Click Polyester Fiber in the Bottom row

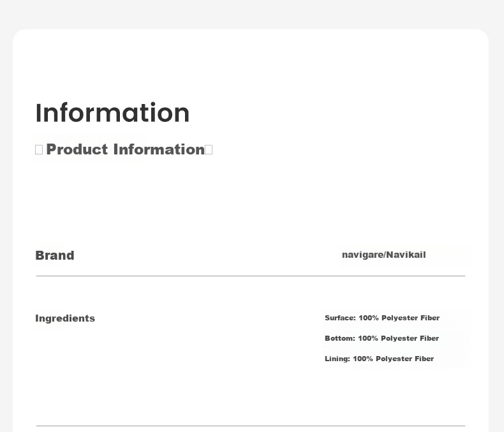click(410, 338)
